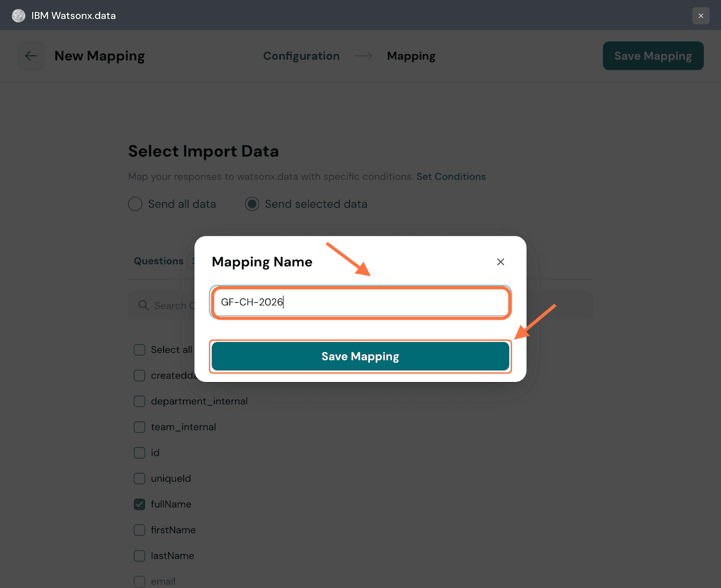Close the IBM Watsonx.data window
Viewport: 721px width, 588px height.
tap(701, 16)
